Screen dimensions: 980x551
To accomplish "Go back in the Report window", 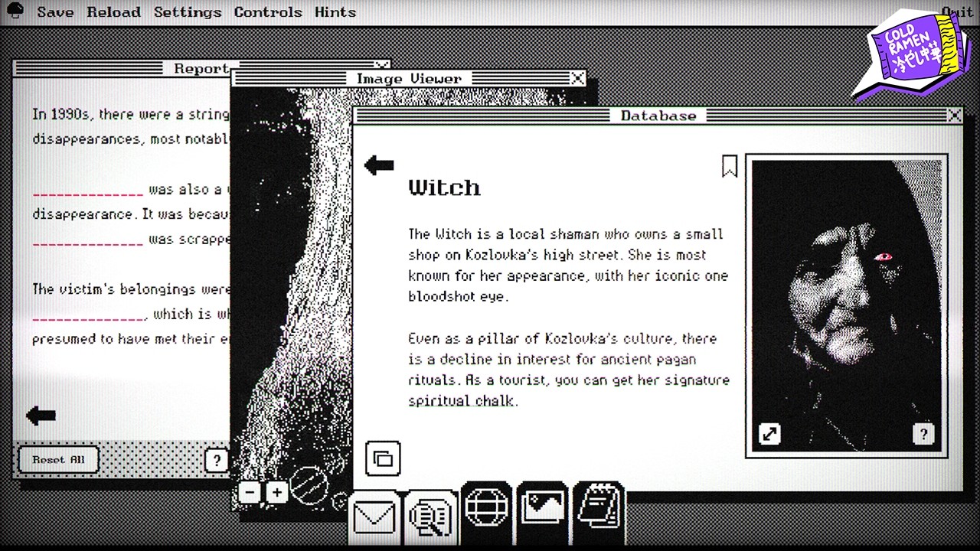I will tap(41, 416).
